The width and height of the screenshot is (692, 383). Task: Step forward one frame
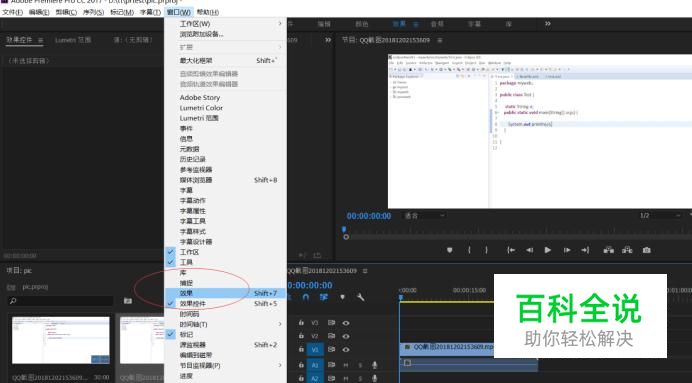(x=567, y=250)
